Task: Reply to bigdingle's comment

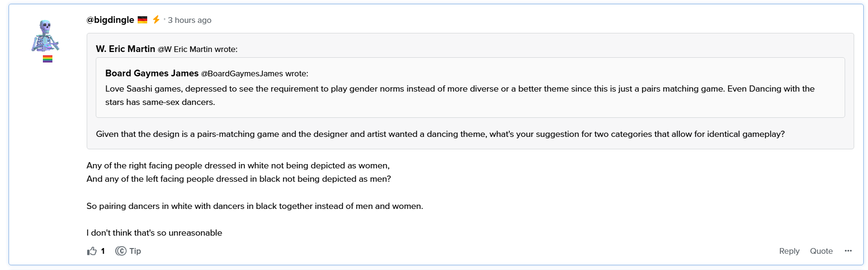Action: click(x=789, y=251)
